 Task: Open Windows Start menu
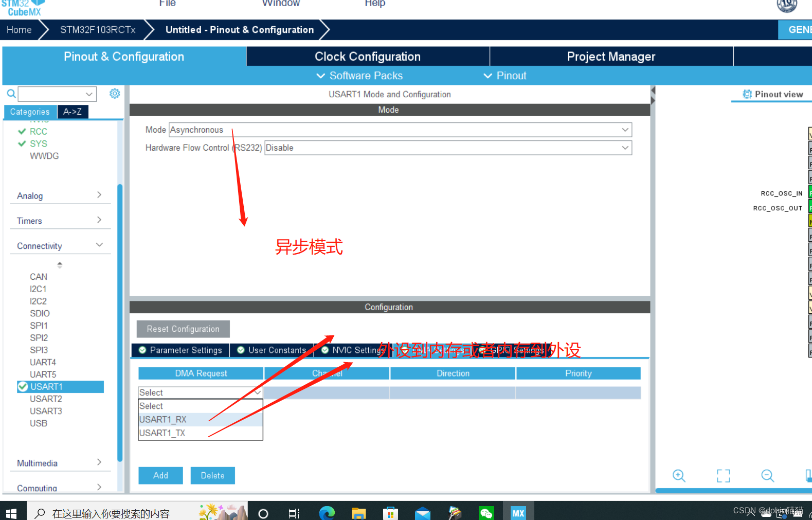point(11,513)
